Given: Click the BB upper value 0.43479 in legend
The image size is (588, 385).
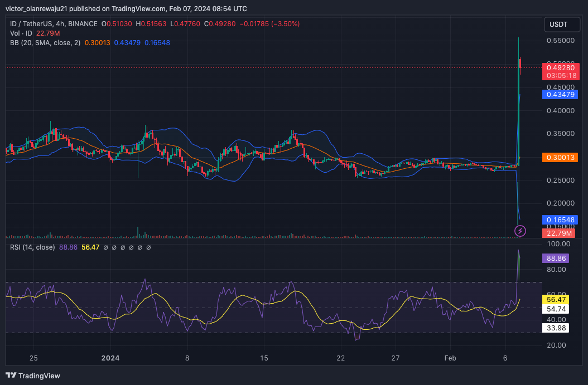Looking at the screenshot, I should (x=127, y=43).
